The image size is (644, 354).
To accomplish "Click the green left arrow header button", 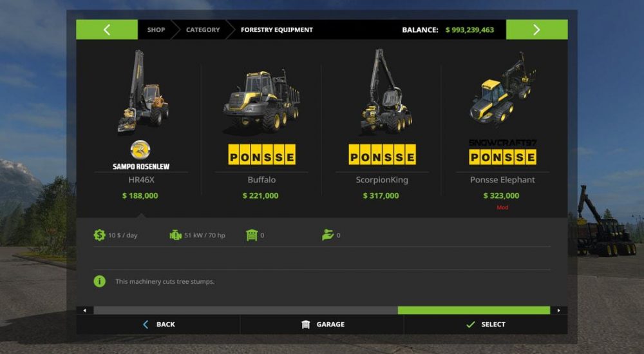I will click(107, 30).
